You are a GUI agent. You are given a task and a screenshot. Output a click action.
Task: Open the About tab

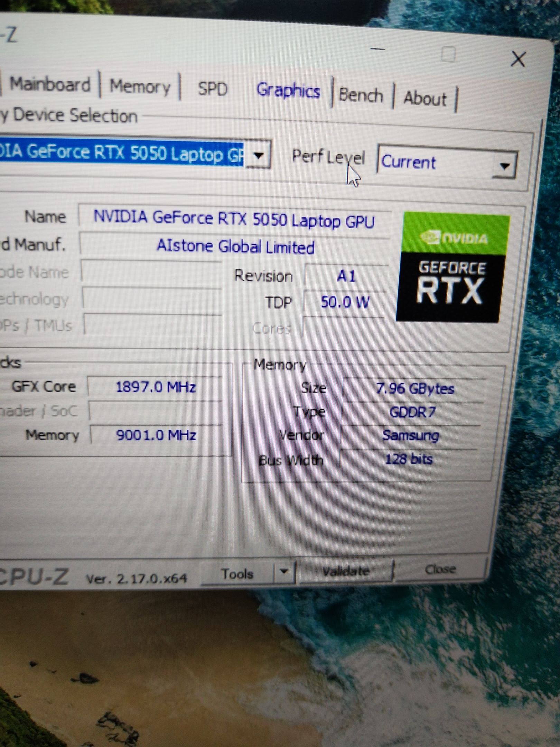tap(425, 99)
